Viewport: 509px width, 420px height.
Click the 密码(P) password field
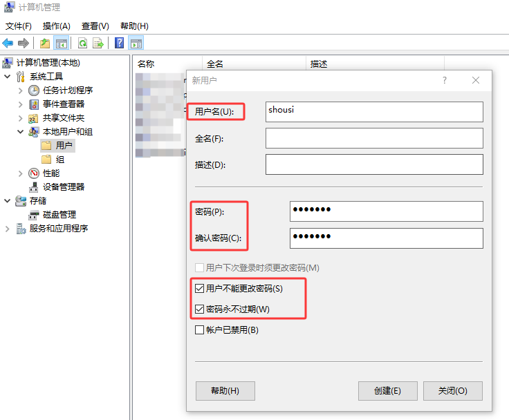387,211
